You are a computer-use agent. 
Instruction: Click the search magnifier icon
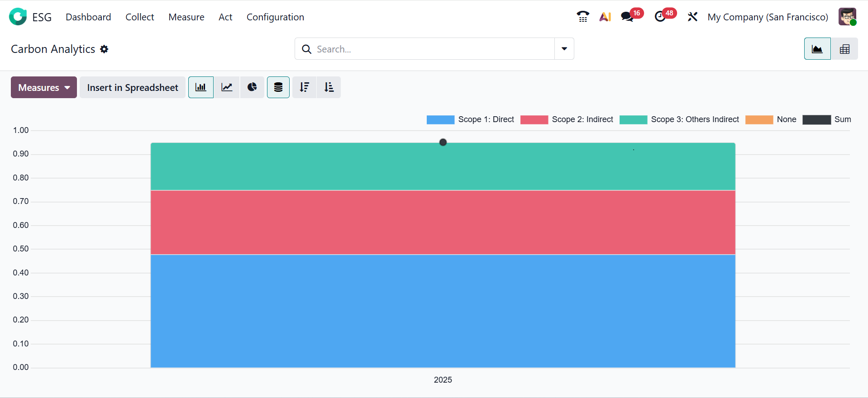pos(306,49)
